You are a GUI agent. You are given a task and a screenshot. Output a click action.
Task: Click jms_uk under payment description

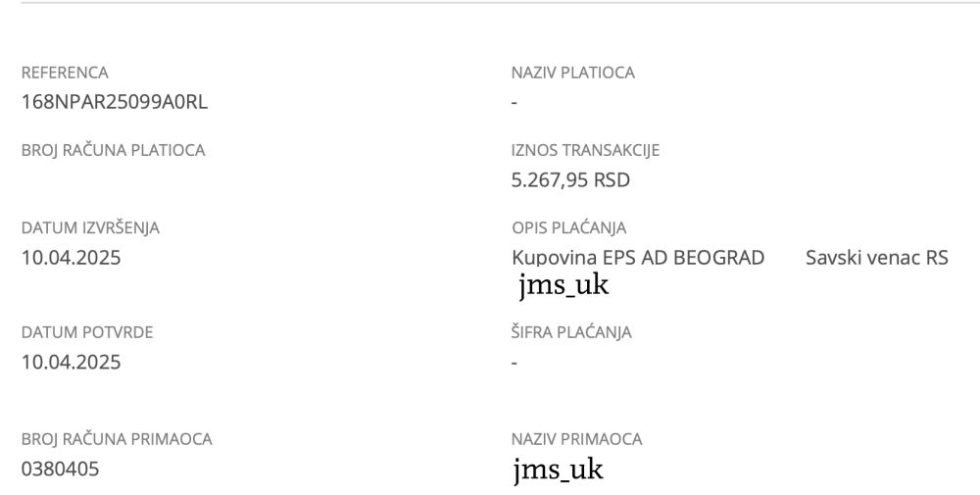coord(563,285)
